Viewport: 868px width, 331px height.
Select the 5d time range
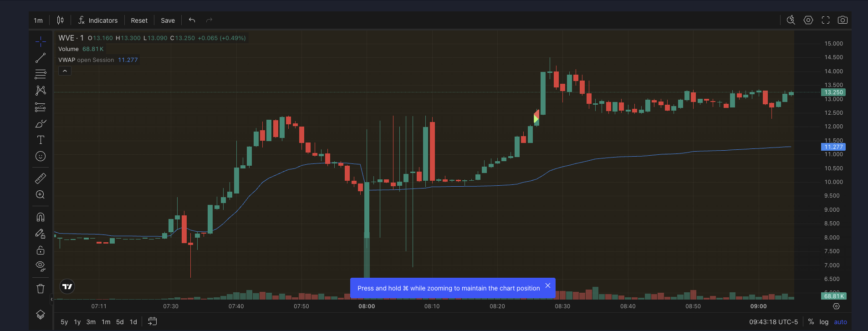[x=120, y=322]
